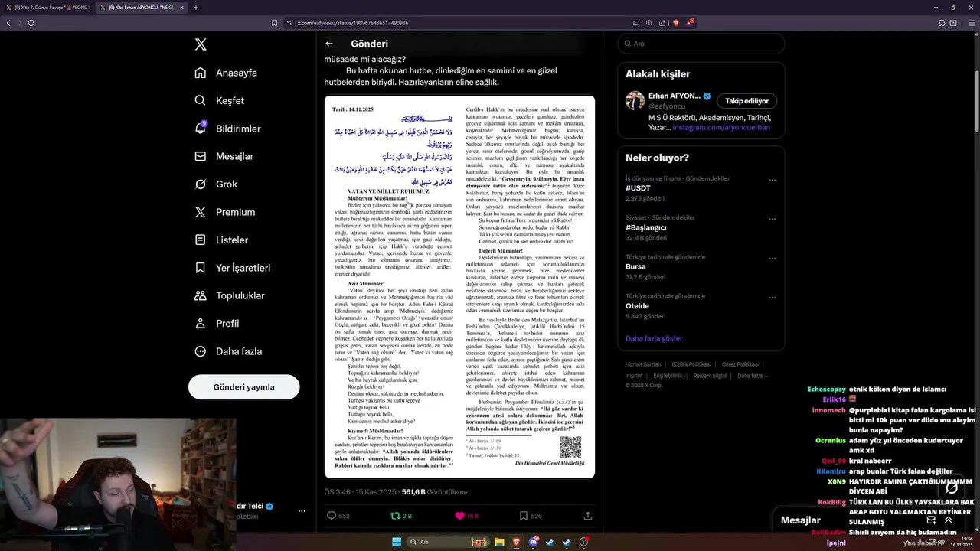Open Çerez Politikası footer link
The height and width of the screenshot is (551, 980).
[x=740, y=364]
